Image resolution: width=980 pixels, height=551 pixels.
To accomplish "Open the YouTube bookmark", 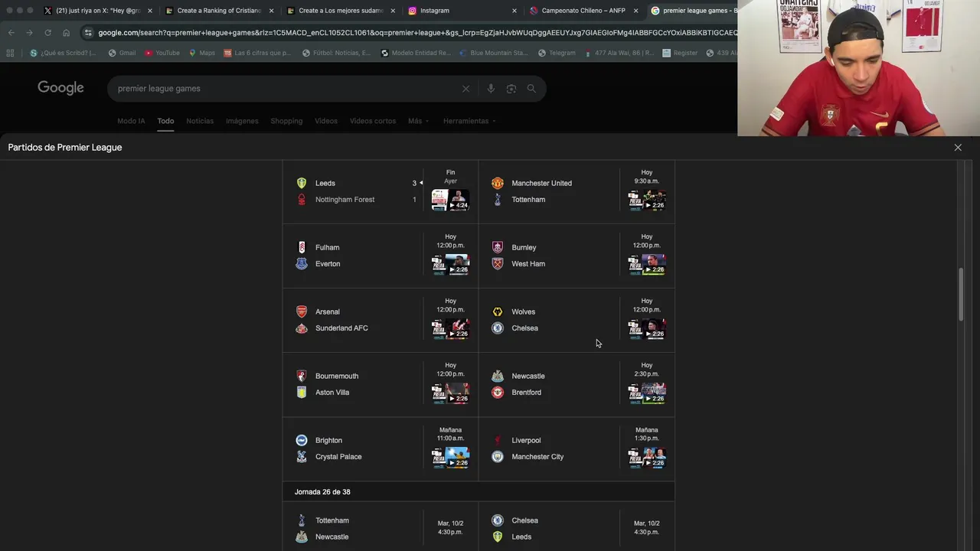I will tap(162, 53).
